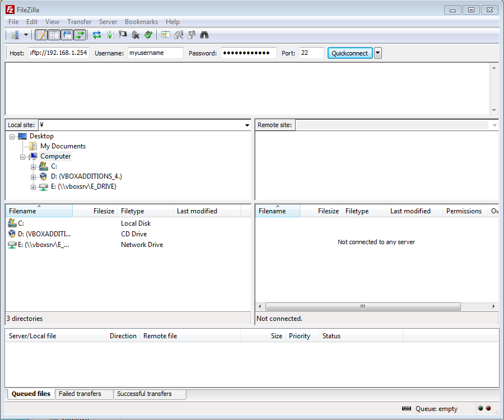
Task: Collapse the Computer tree node
Action: click(x=22, y=157)
